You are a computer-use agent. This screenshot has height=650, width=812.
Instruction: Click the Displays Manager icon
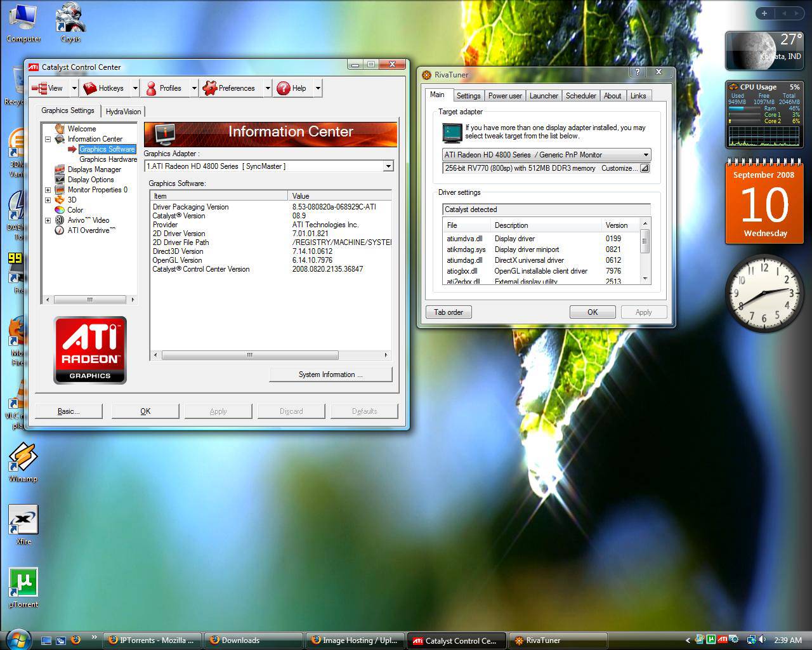click(60, 169)
